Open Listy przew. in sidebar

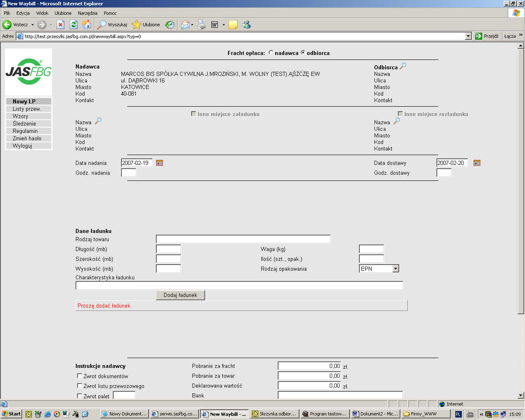pos(29,109)
